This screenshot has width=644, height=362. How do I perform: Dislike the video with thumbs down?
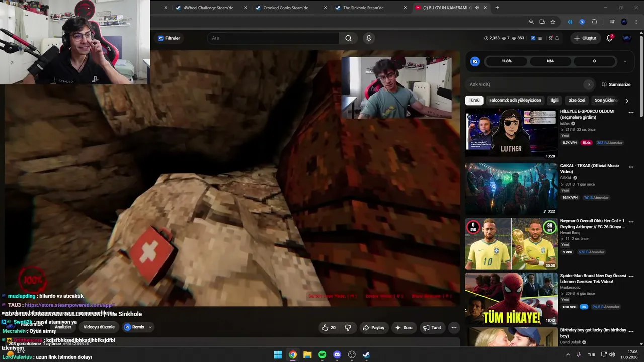(x=348, y=327)
